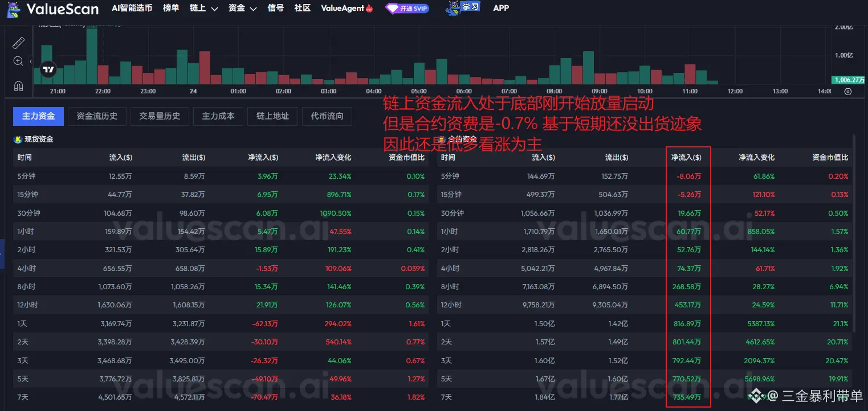Click contract outflow value 1,650.01万
Image resolution: width=868 pixels, height=411 pixels.
click(x=610, y=231)
